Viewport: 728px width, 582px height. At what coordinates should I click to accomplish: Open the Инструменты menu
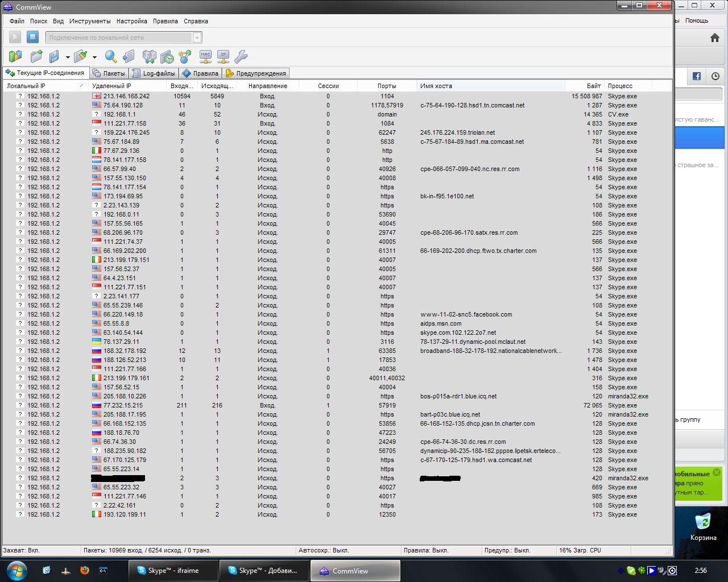pos(90,21)
